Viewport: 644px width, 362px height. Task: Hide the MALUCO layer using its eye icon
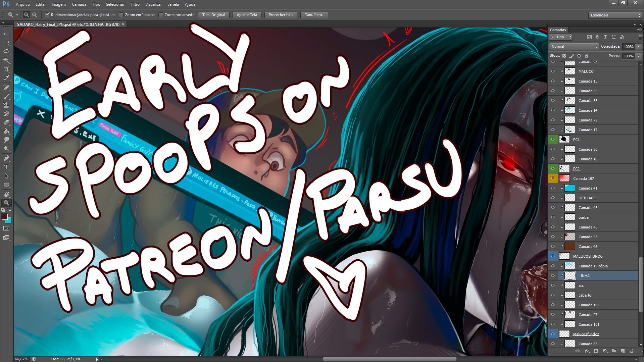point(552,71)
